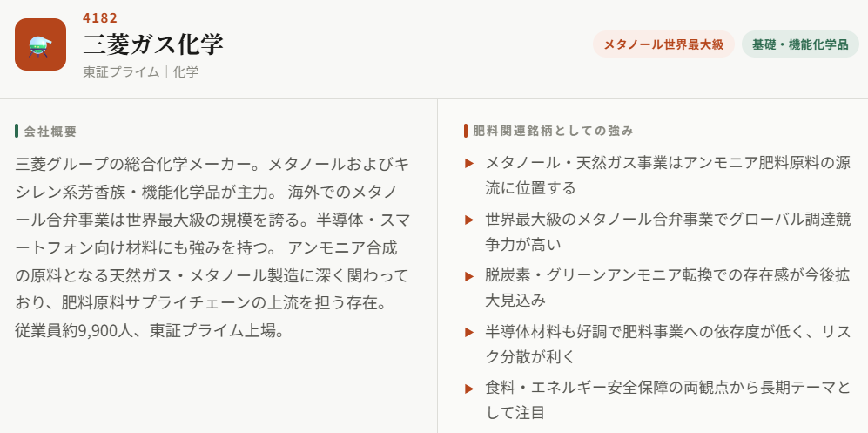Click the stock code 4182

point(100,18)
